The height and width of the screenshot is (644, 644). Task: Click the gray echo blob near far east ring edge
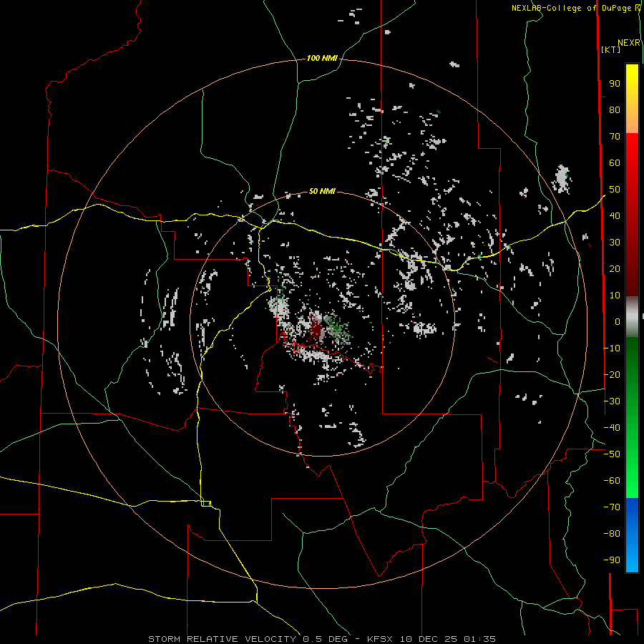coord(562,179)
